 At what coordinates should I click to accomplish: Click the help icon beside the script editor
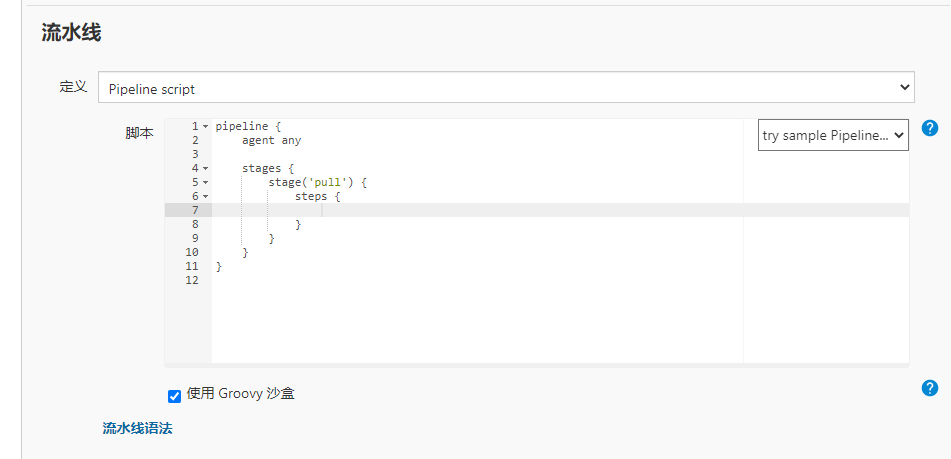[x=929, y=128]
